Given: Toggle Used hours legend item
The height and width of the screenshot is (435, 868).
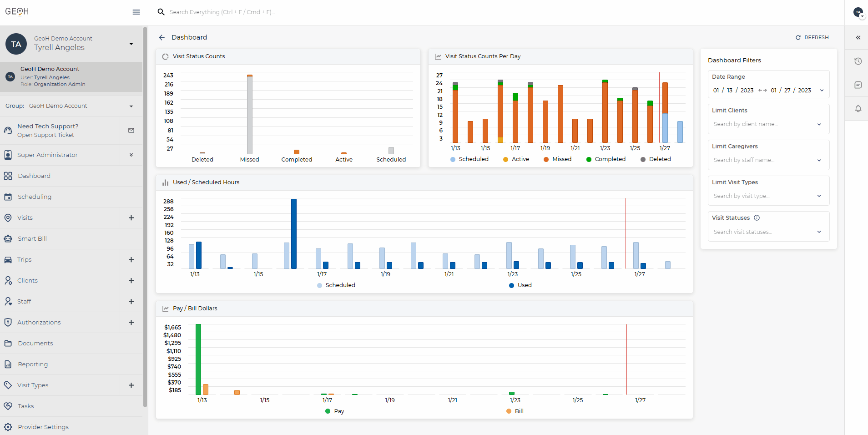Looking at the screenshot, I should tap(520, 285).
